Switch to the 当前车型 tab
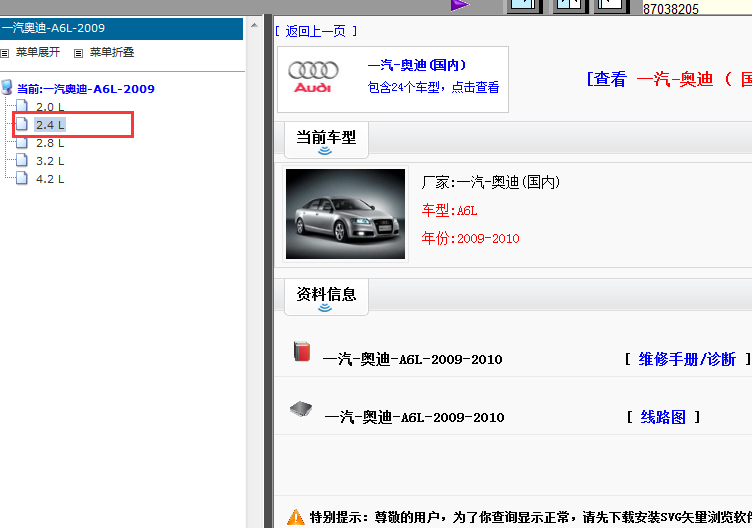Screen dimensions: 752x528 pyautogui.click(x=326, y=140)
